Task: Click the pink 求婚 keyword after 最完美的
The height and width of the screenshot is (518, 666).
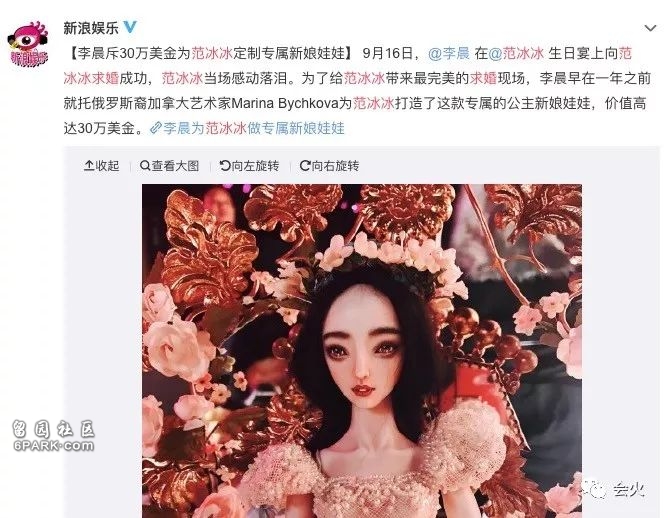Action: 483,78
